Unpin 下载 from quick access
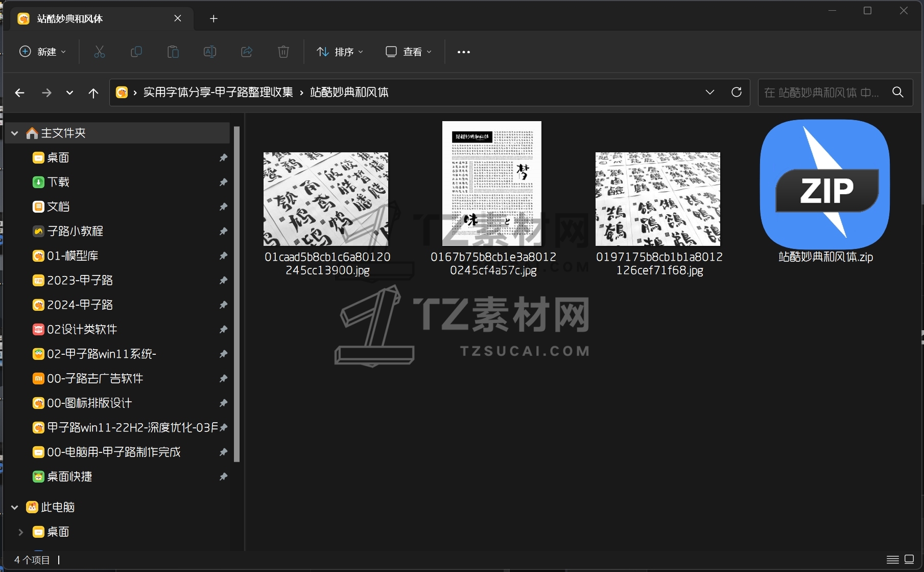 click(x=223, y=182)
